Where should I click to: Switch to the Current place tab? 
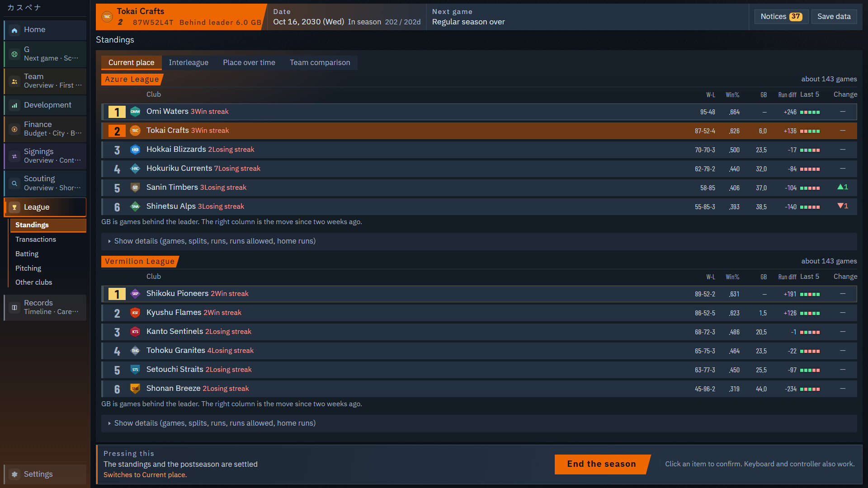[x=131, y=63]
